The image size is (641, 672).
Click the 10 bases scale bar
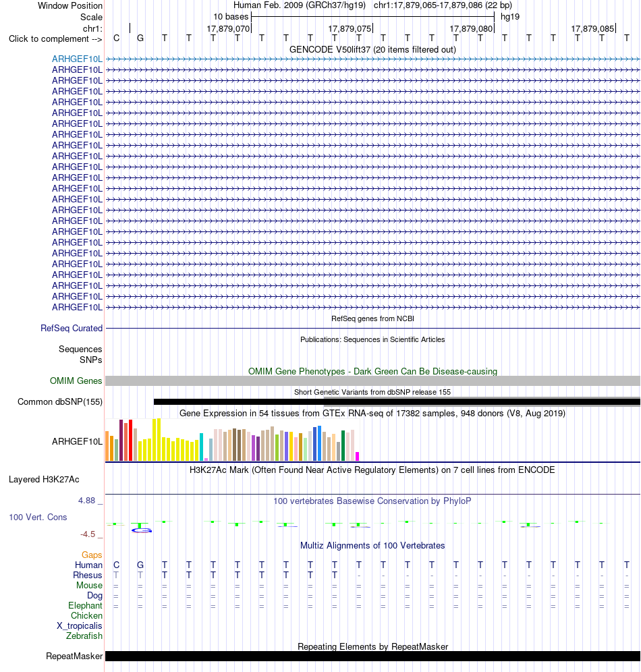[x=372, y=17]
